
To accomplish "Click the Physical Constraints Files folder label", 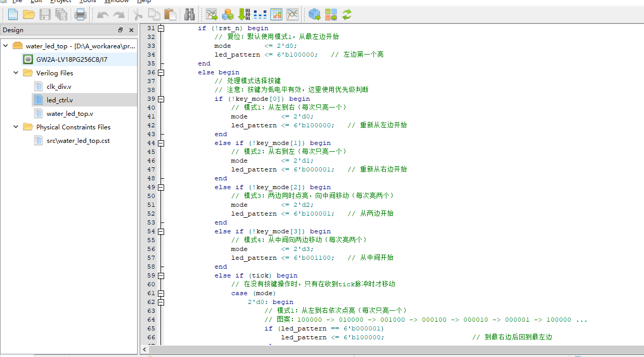I will coord(73,127).
